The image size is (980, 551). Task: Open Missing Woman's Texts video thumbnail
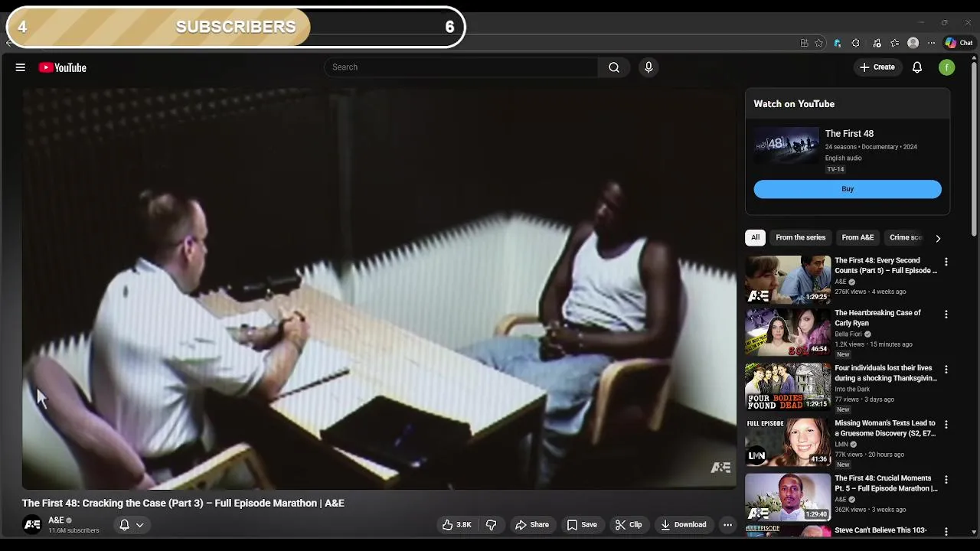788,442
